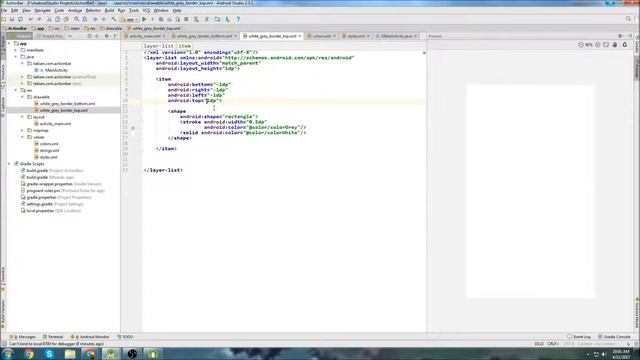Open Google Chrome from the taskbar

29,354
